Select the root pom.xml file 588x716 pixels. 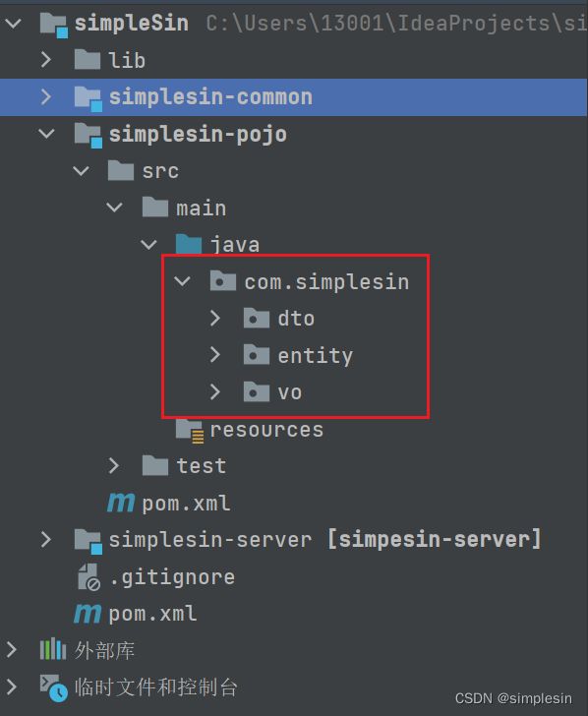pos(136,614)
